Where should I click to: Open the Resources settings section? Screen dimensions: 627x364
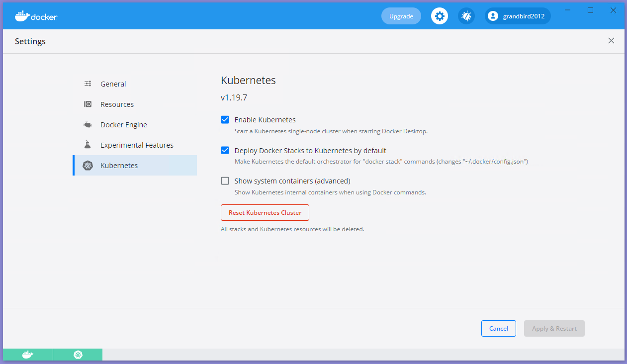(x=135, y=104)
